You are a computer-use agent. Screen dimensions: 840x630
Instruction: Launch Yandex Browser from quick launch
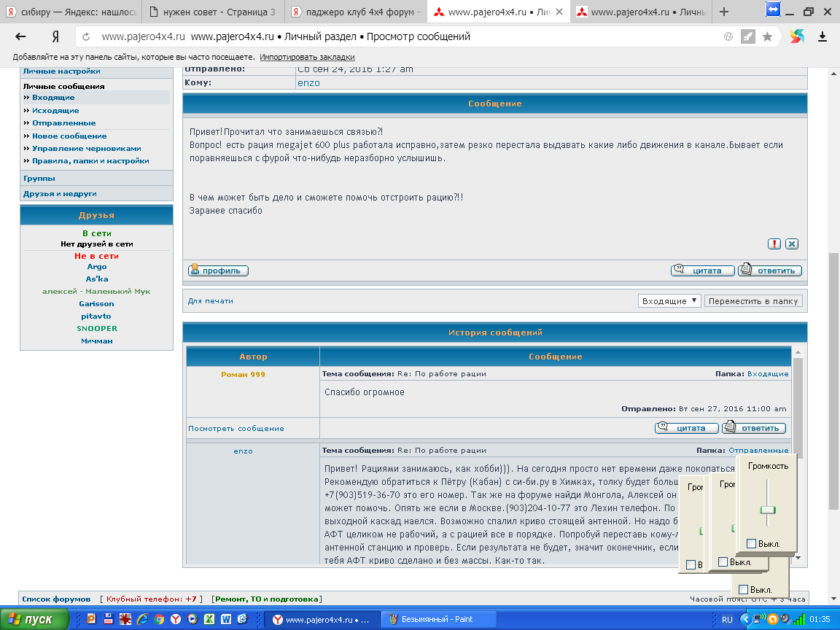pos(176,619)
